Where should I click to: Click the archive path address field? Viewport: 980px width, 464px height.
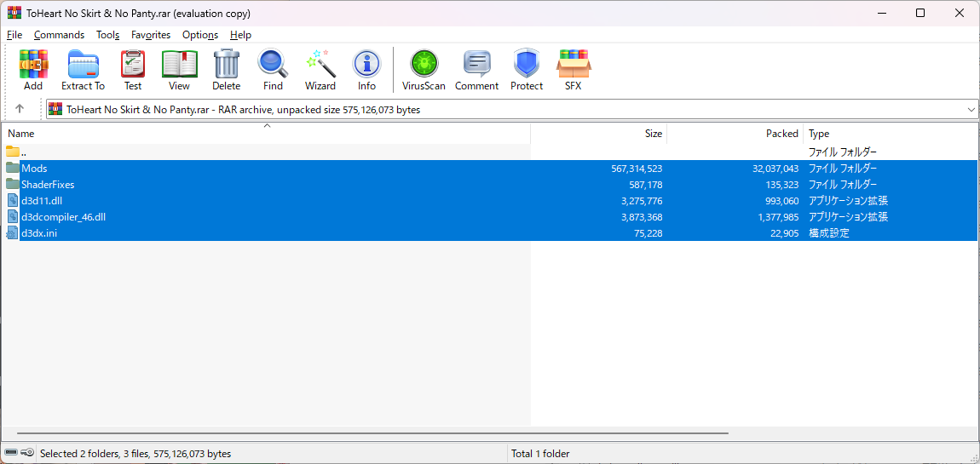pyautogui.click(x=512, y=109)
